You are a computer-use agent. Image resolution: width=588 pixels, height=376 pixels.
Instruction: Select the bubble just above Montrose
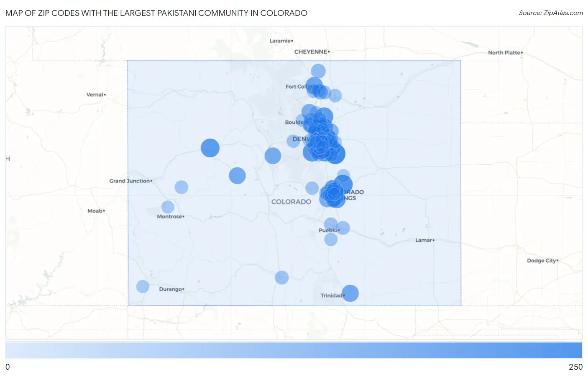(x=168, y=207)
